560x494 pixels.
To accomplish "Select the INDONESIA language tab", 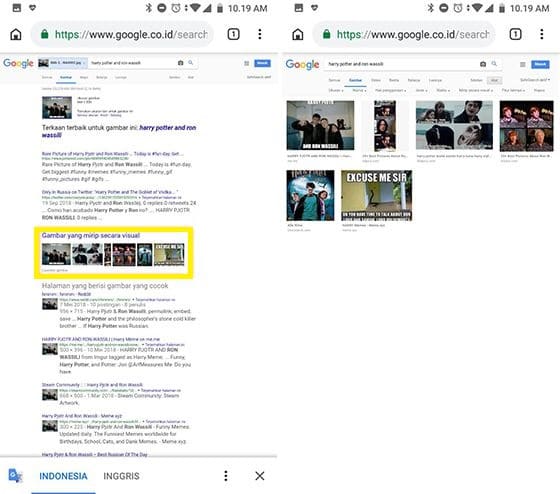I will point(63,476).
